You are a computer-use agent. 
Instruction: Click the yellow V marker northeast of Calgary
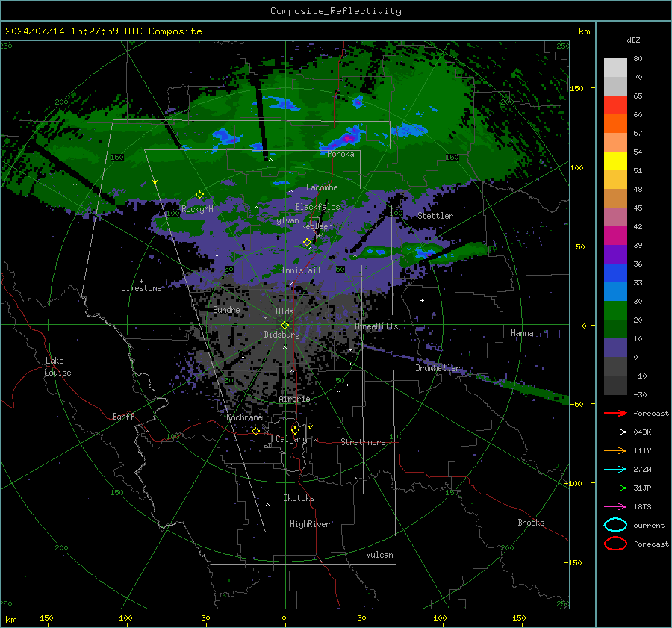[x=311, y=427]
